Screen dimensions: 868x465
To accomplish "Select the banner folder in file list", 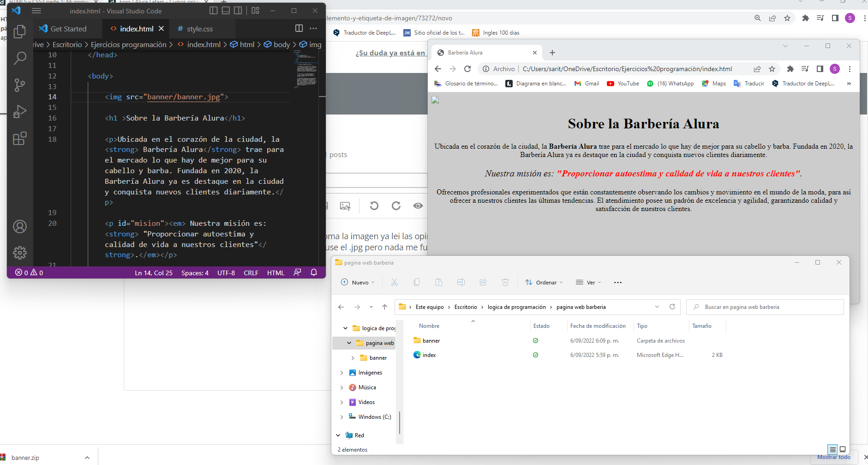I will pos(431,341).
